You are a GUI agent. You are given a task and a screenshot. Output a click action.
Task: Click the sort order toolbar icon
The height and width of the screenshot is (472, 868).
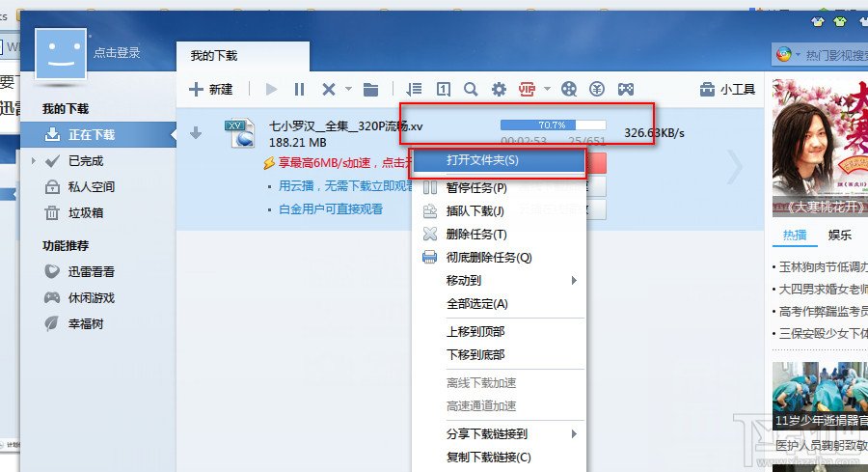coord(414,90)
